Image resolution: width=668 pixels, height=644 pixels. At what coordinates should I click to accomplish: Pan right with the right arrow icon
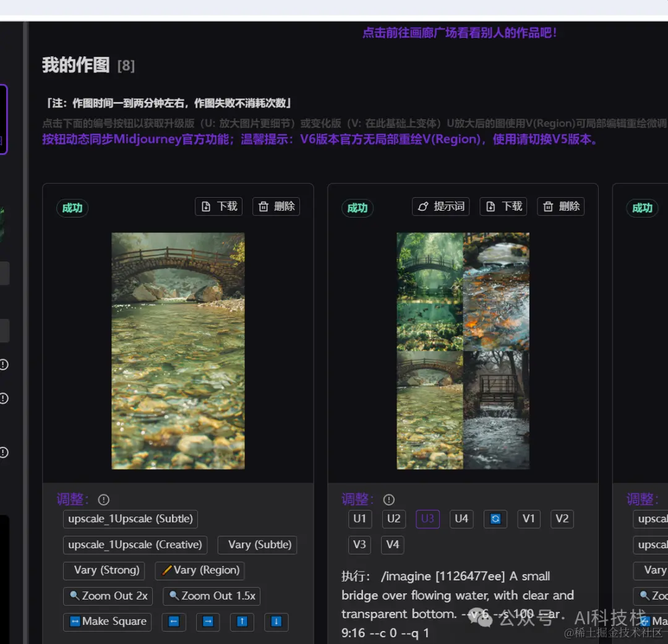208,622
